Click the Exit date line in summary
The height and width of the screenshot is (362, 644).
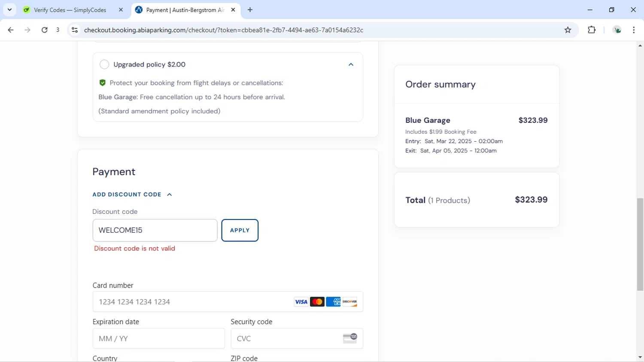click(x=451, y=151)
